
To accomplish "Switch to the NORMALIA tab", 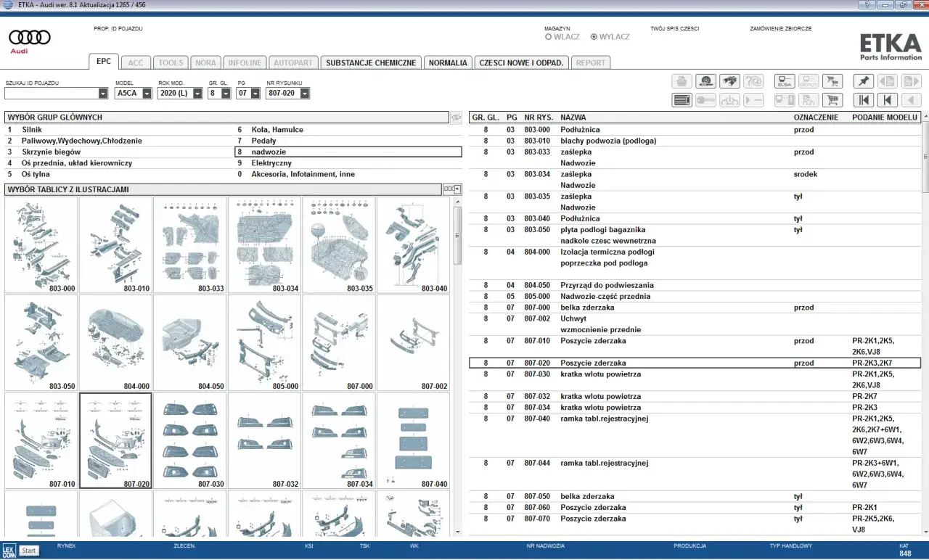I will (x=448, y=62).
